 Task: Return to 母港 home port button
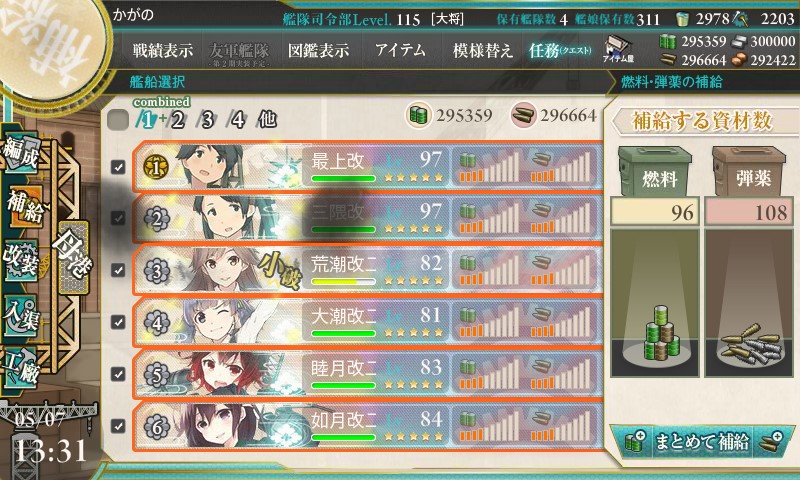[72, 257]
